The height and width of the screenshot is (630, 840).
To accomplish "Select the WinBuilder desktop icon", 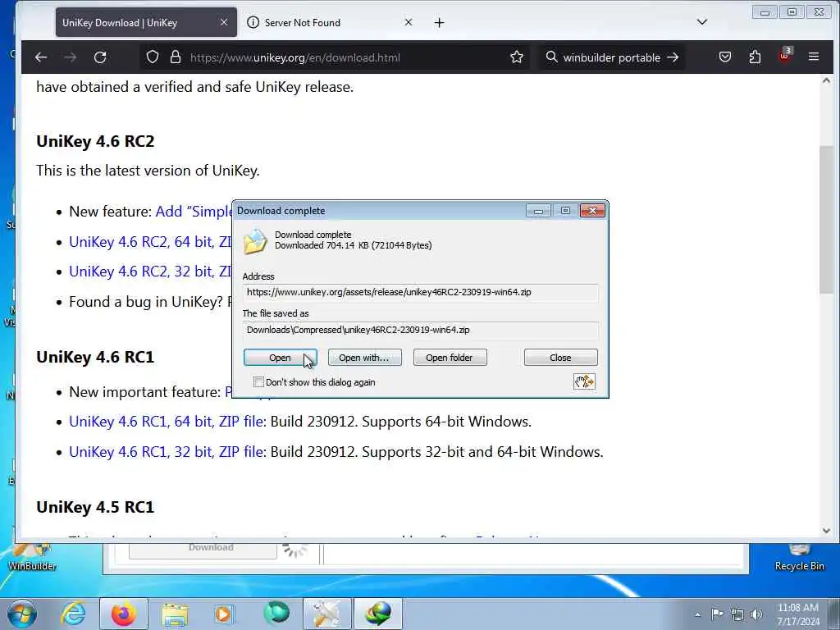I will [32, 557].
